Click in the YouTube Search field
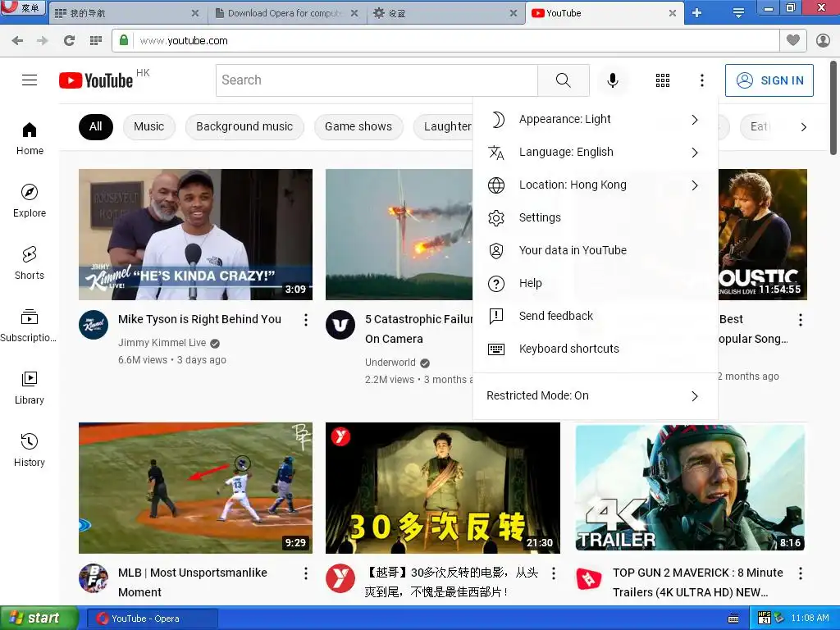 click(x=377, y=80)
